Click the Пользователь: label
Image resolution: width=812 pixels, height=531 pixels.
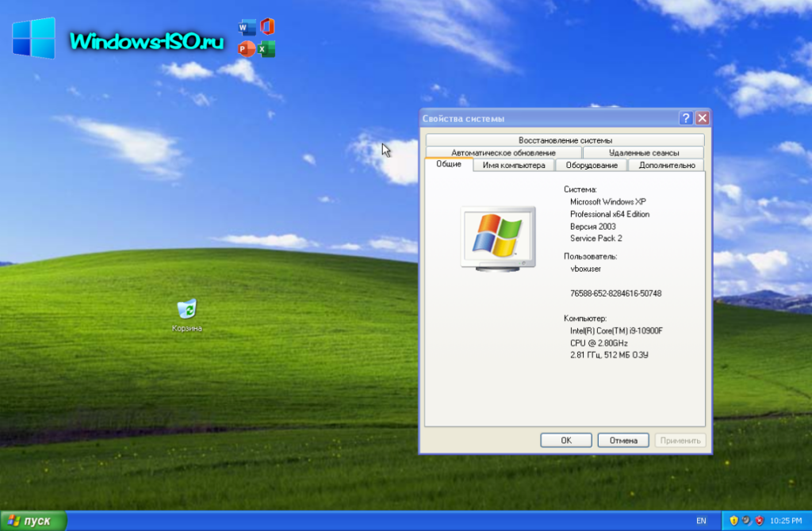(x=590, y=256)
